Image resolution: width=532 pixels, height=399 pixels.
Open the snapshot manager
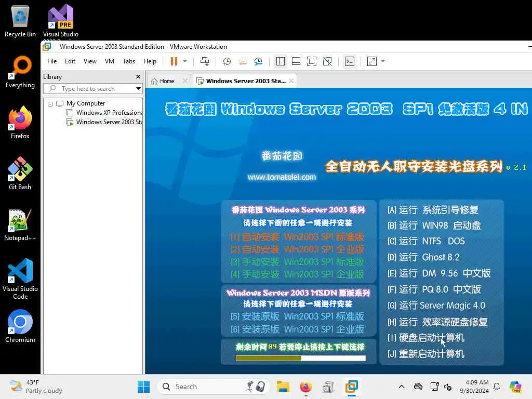point(258,61)
